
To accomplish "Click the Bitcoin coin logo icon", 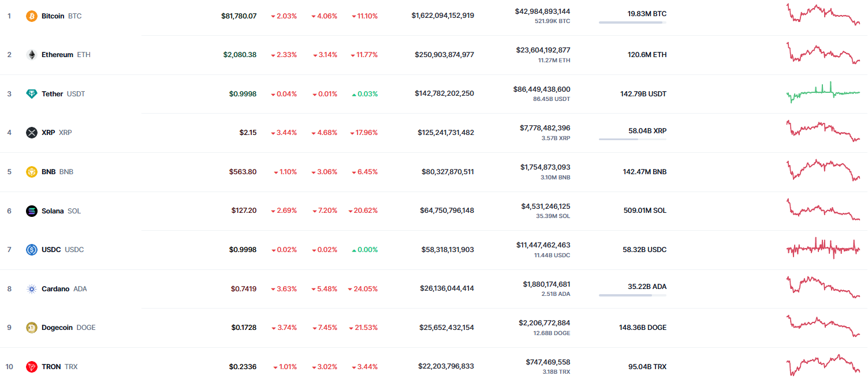I will pyautogui.click(x=32, y=16).
